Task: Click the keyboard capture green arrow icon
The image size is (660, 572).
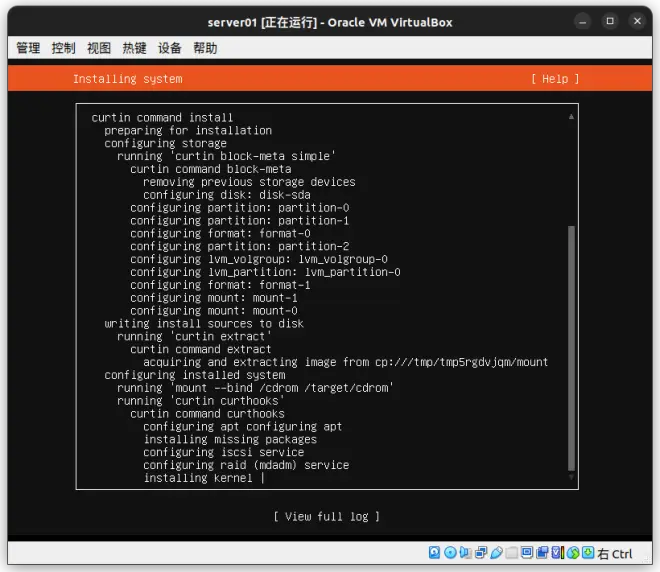Action: [588, 553]
